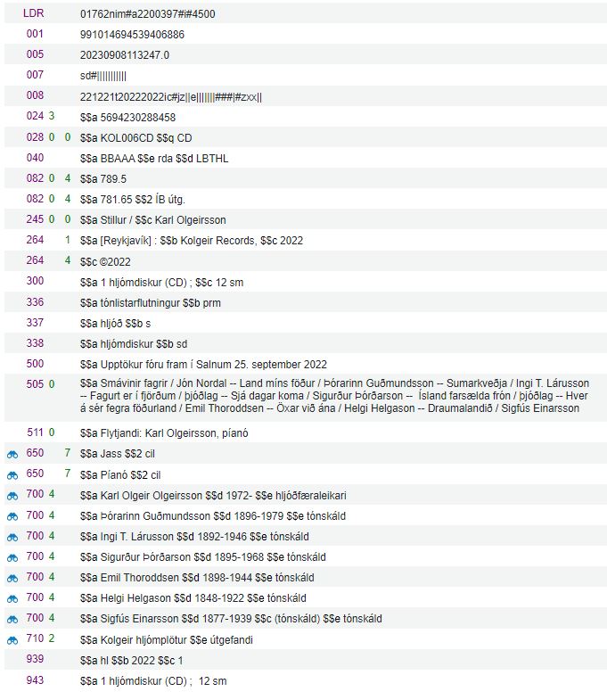Select the 505 field tag
The width and height of the screenshot is (607, 700).
35,385
